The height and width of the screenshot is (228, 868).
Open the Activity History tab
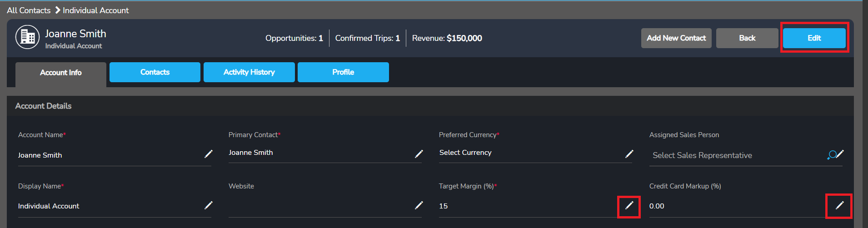(x=249, y=72)
